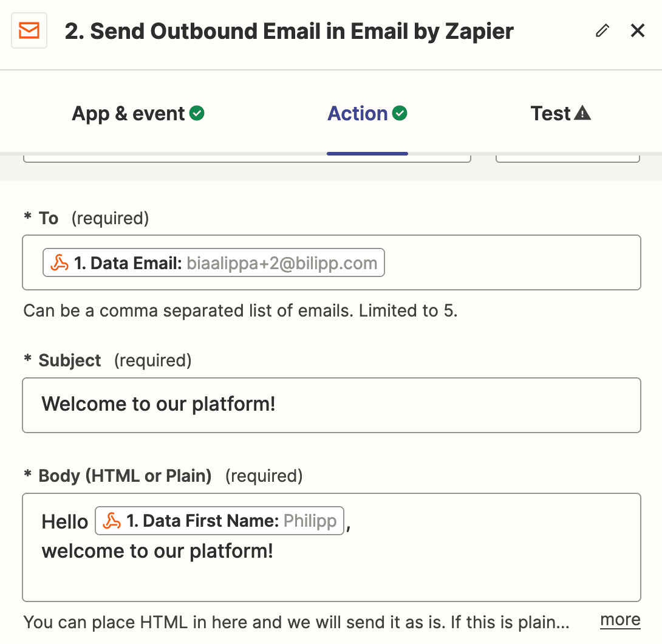Click the step title Send Outbound Email
This screenshot has height=644, width=662.
[x=289, y=31]
